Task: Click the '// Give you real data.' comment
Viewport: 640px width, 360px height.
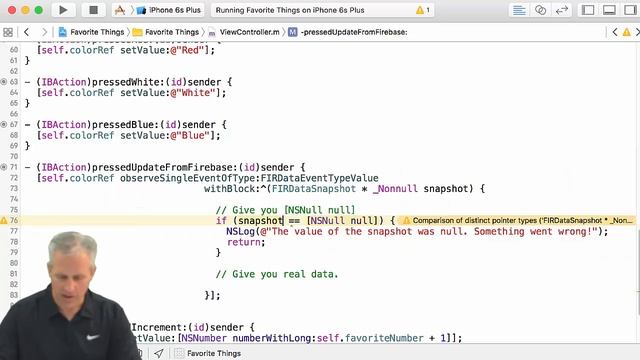Action: pyautogui.click(x=277, y=274)
